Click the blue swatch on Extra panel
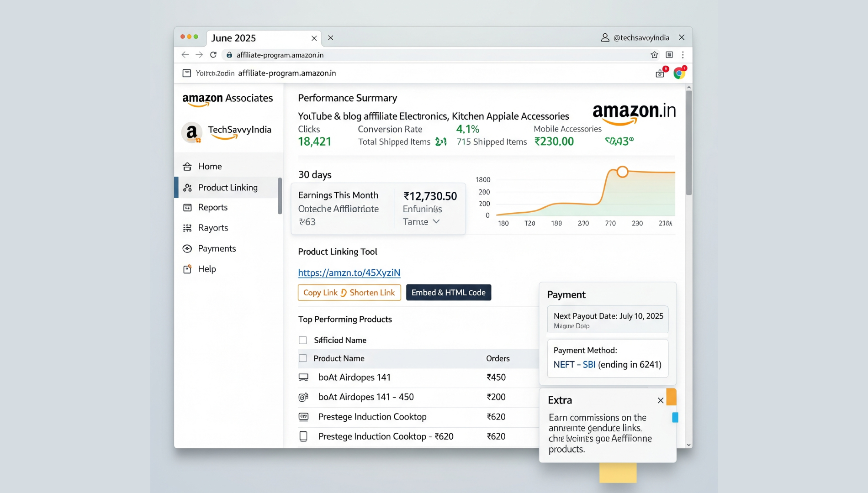This screenshot has height=493, width=868. click(x=675, y=417)
